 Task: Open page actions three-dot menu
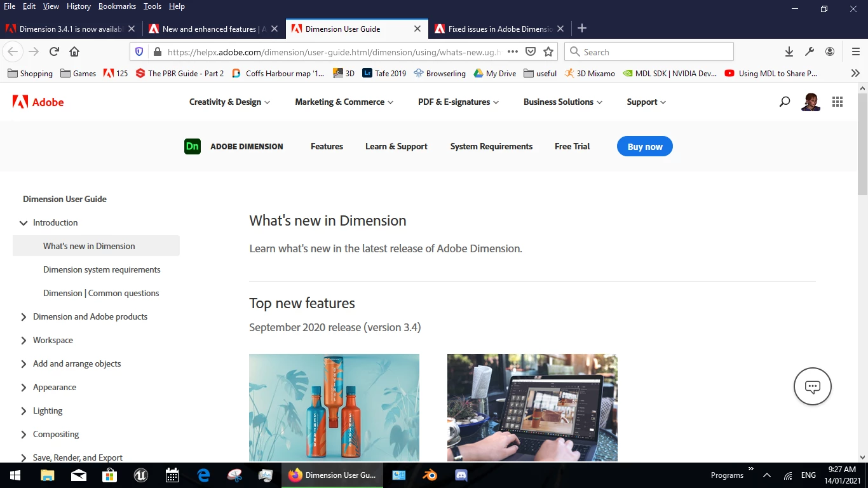(513, 51)
